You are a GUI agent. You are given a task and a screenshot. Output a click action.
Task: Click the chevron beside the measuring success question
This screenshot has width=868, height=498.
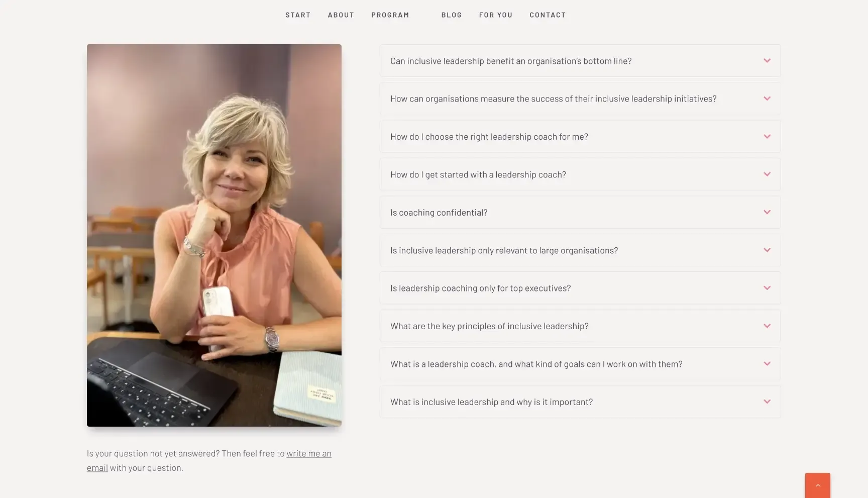tap(767, 98)
